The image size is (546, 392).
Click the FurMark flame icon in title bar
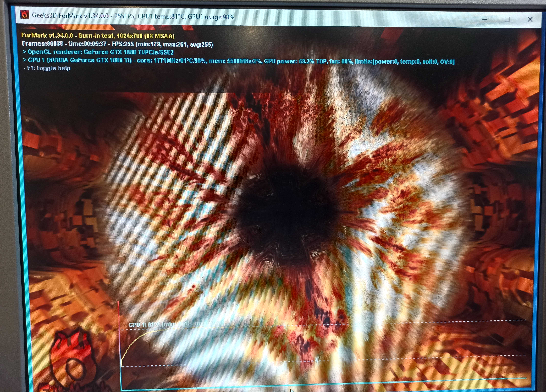pos(24,14)
